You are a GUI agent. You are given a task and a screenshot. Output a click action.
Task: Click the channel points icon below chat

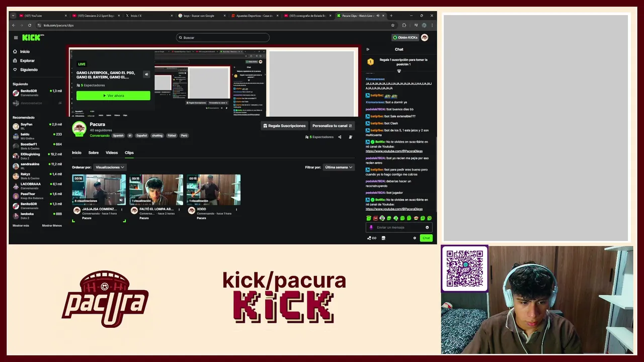(371, 238)
